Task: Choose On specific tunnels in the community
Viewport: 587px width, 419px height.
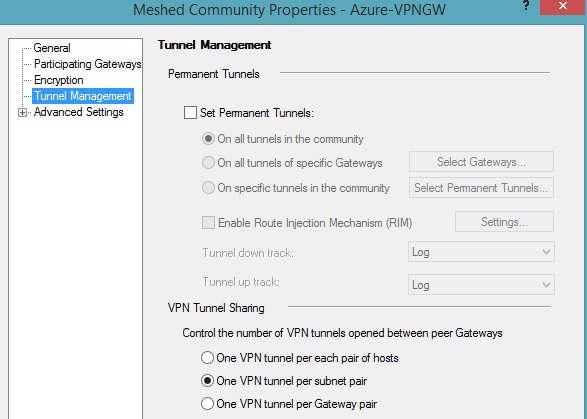Action: [x=208, y=188]
